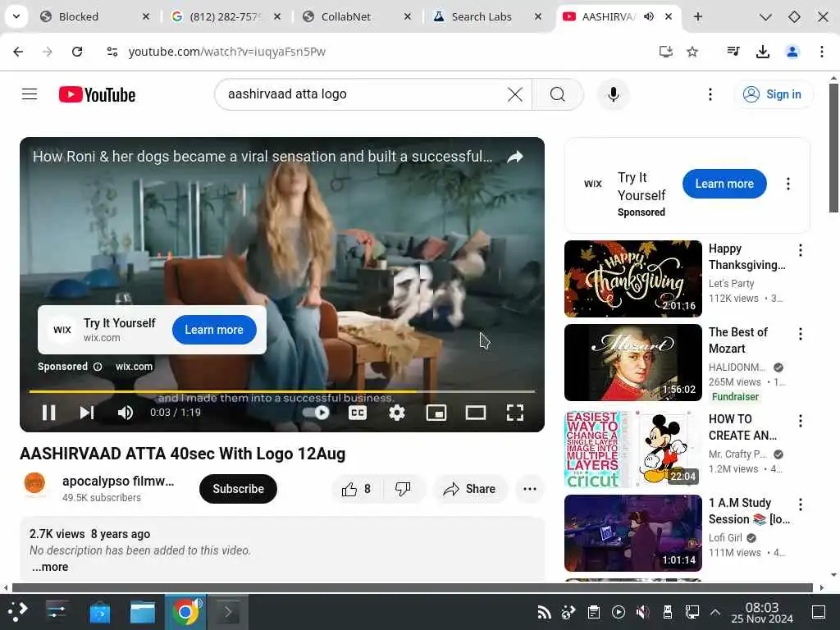The image size is (840, 630).
Task: Subscribe to the apocalypso filmworks channel
Action: point(238,489)
